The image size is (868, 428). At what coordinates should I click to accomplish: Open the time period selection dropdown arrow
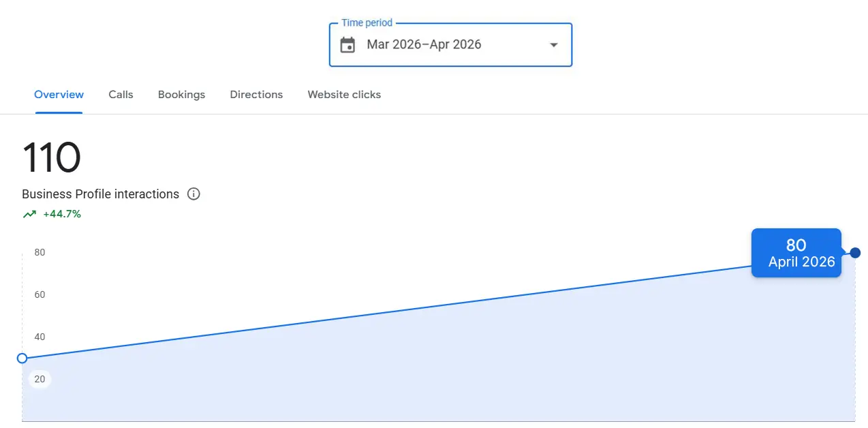pos(553,44)
